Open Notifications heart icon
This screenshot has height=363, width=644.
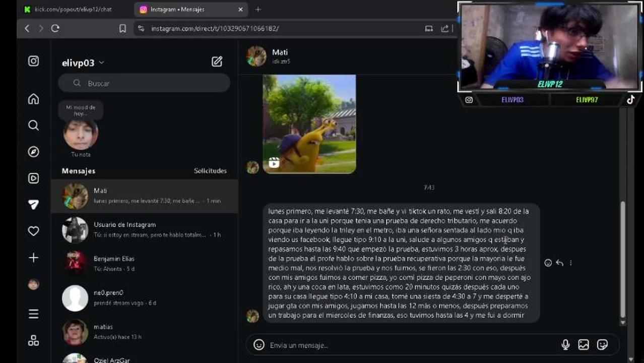point(33,231)
